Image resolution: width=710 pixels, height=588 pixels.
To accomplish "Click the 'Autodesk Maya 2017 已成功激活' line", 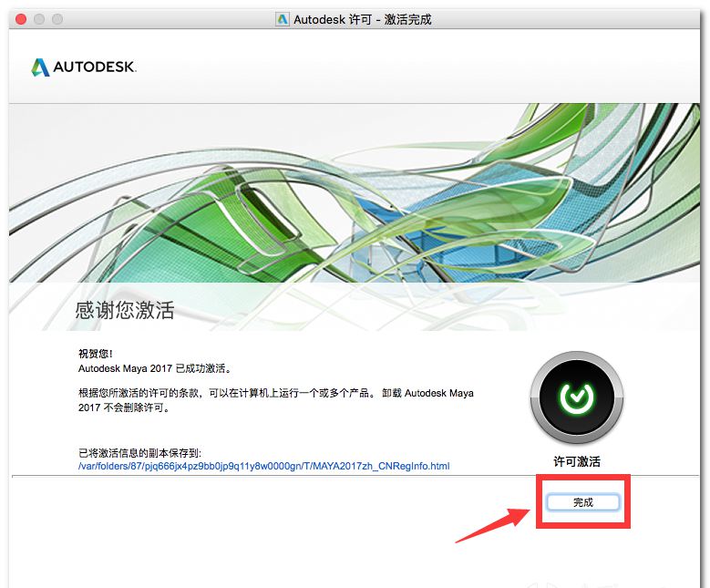I will [x=155, y=368].
